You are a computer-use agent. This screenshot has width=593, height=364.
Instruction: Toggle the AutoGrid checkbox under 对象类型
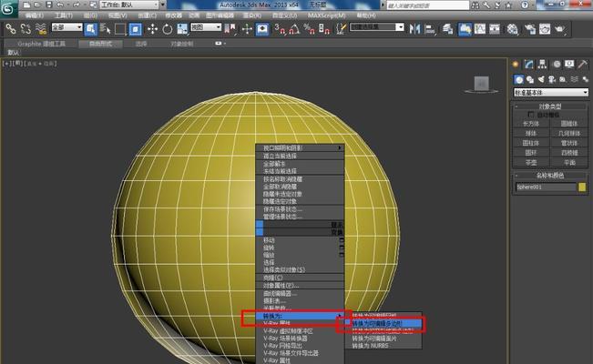tap(531, 115)
